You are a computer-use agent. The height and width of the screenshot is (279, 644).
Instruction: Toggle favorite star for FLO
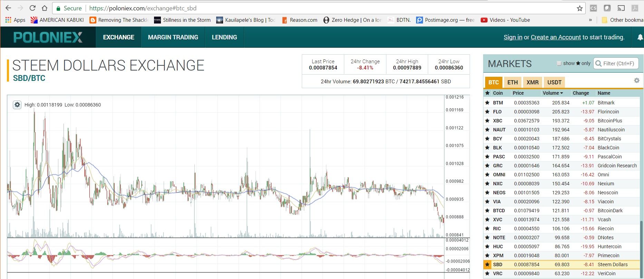tap(487, 112)
